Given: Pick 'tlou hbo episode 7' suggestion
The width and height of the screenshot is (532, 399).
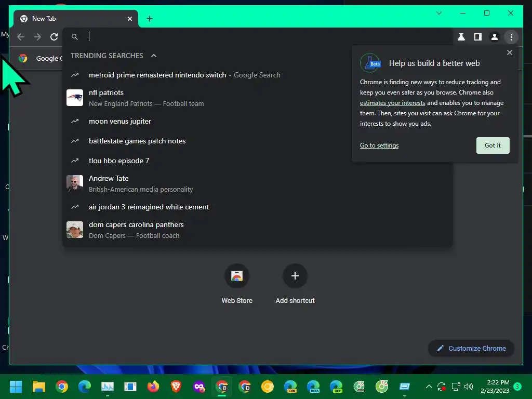Looking at the screenshot, I should pos(258,161).
